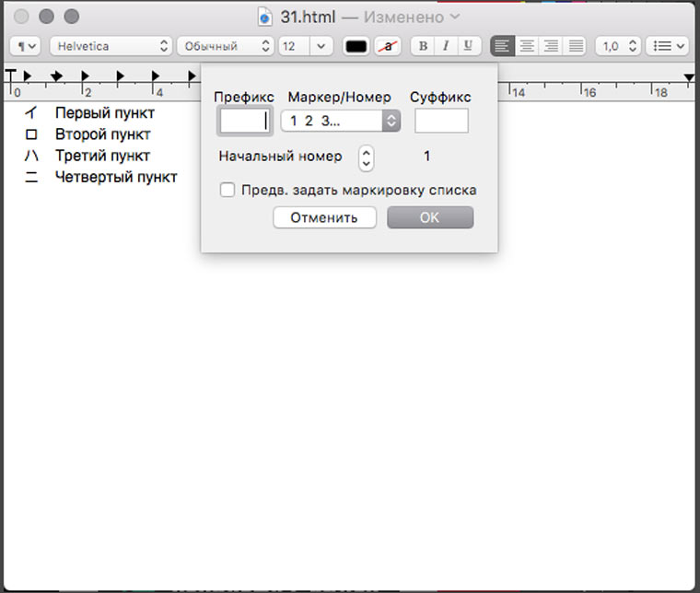Screen dimensions: 700x593
Task: Click the Суффикс input field
Action: [x=441, y=121]
